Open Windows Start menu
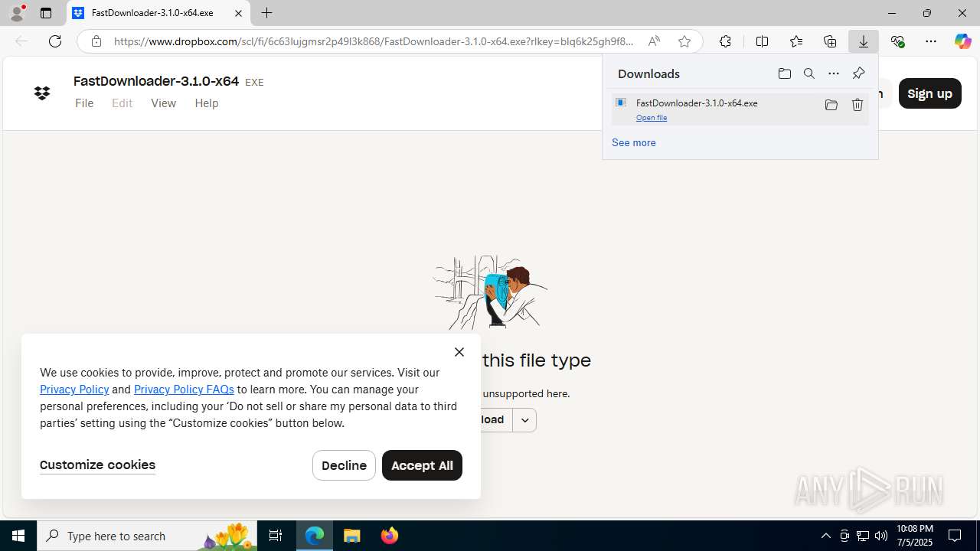Image resolution: width=980 pixels, height=551 pixels. (18, 536)
